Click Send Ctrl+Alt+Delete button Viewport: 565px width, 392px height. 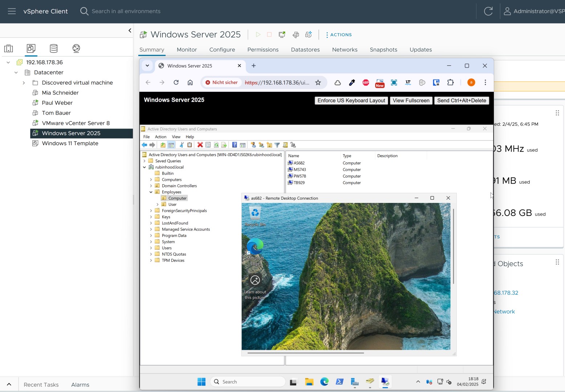[x=462, y=101]
